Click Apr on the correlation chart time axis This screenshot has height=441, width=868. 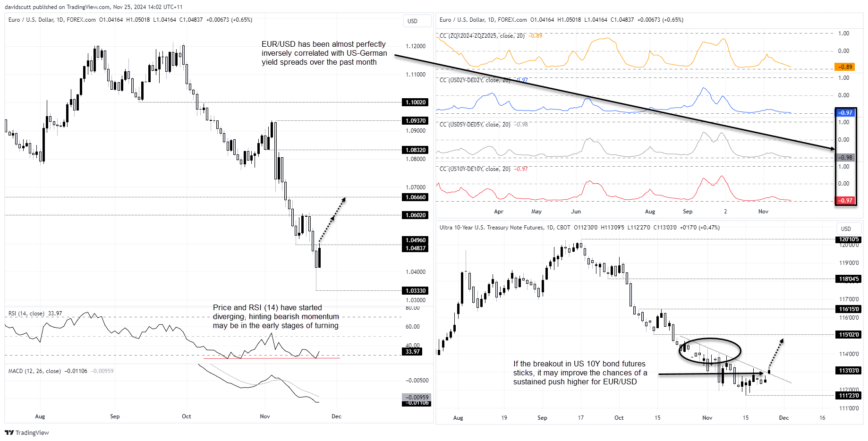499,212
